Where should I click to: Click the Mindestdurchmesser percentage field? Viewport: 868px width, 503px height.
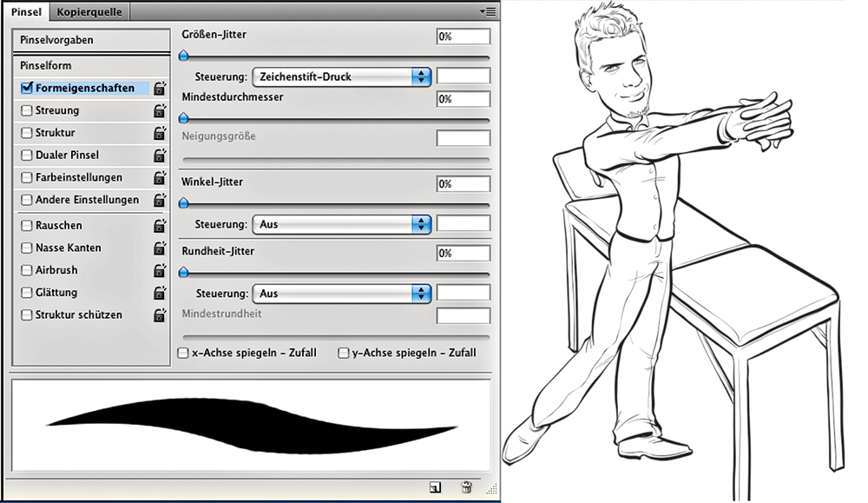click(x=463, y=99)
